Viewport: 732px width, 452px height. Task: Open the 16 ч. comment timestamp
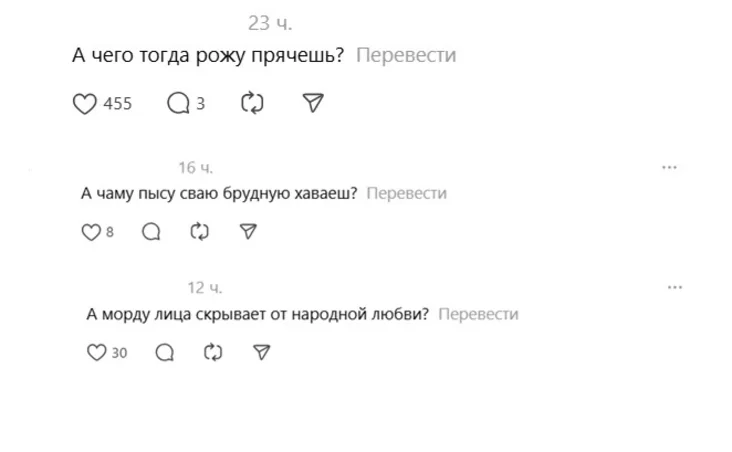pyautogui.click(x=195, y=167)
